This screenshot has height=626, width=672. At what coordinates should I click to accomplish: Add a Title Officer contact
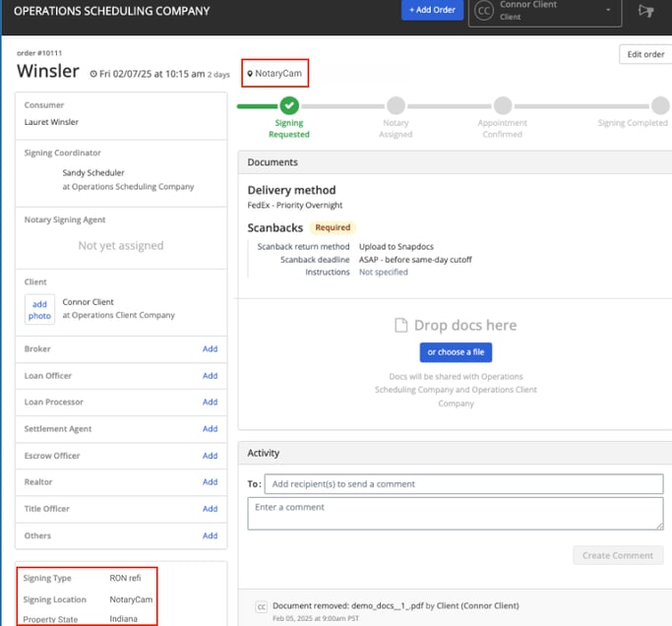(x=210, y=509)
